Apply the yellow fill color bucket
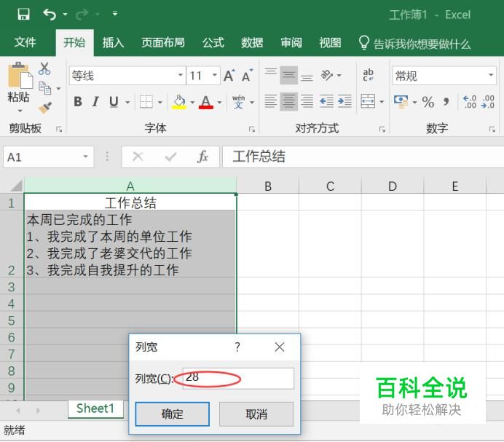 click(x=179, y=102)
